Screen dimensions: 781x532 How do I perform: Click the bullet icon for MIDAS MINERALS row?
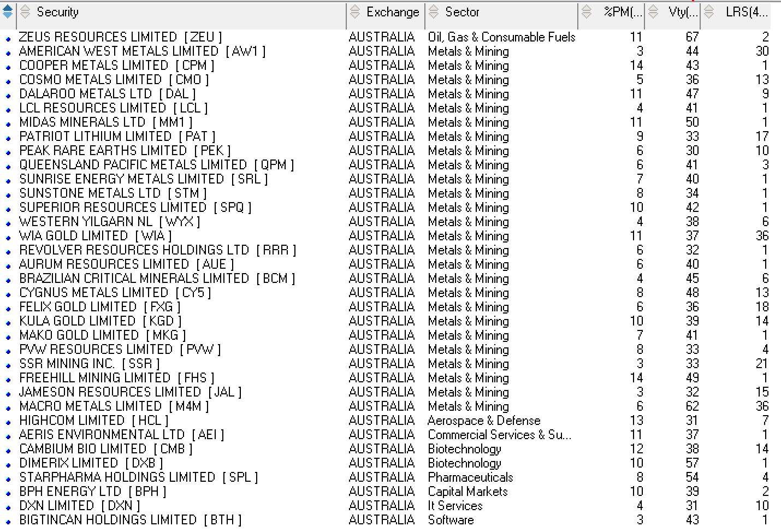click(8, 125)
